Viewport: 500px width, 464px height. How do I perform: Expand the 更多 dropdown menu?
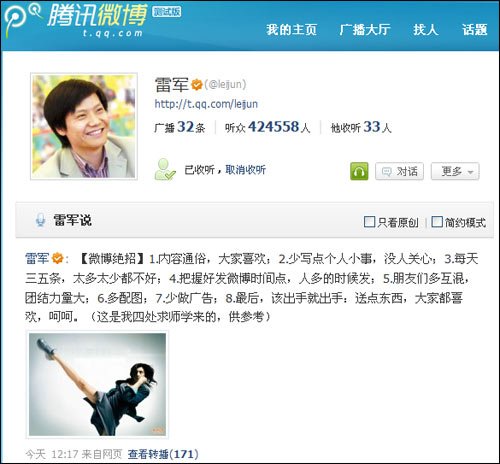[455, 171]
